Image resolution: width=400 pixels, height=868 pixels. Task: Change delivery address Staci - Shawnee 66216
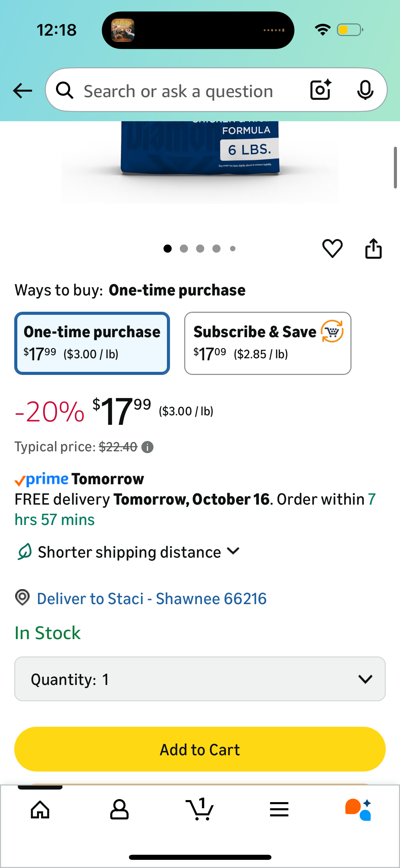151,599
